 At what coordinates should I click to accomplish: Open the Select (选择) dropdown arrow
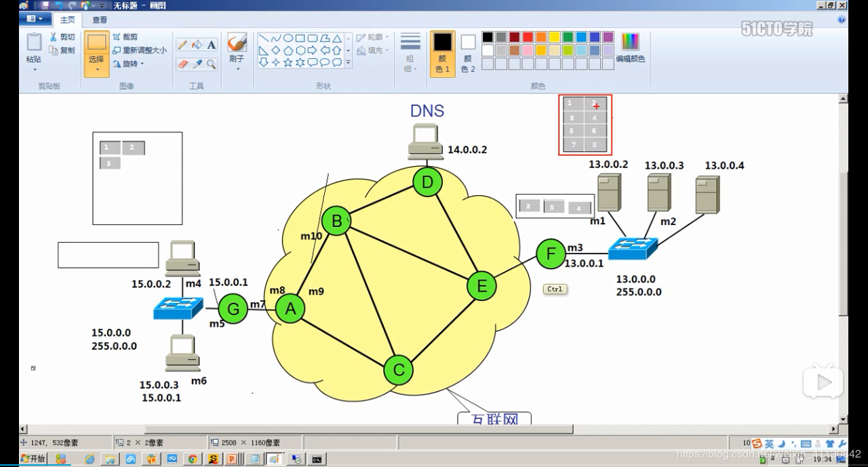97,68
